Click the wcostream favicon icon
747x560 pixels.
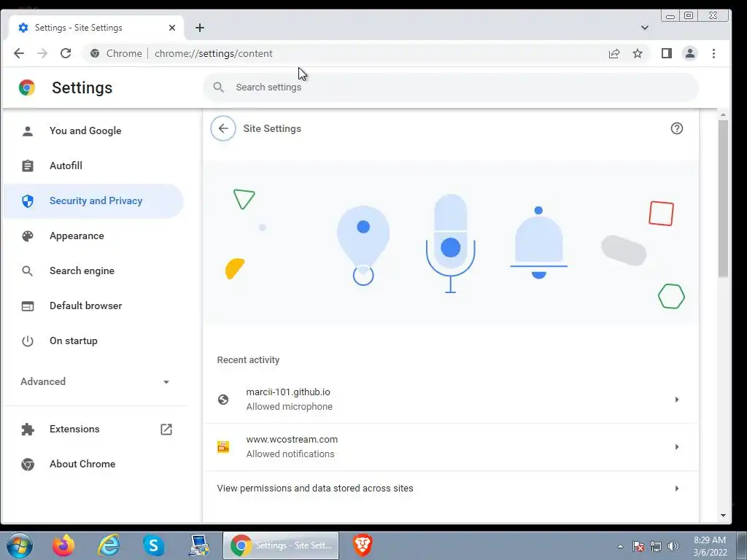(223, 447)
